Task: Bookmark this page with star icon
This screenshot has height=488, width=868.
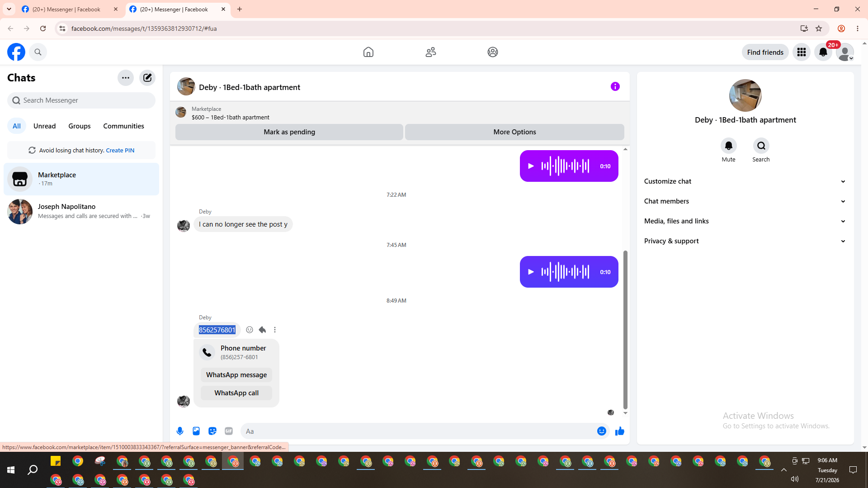Action: pyautogui.click(x=819, y=28)
